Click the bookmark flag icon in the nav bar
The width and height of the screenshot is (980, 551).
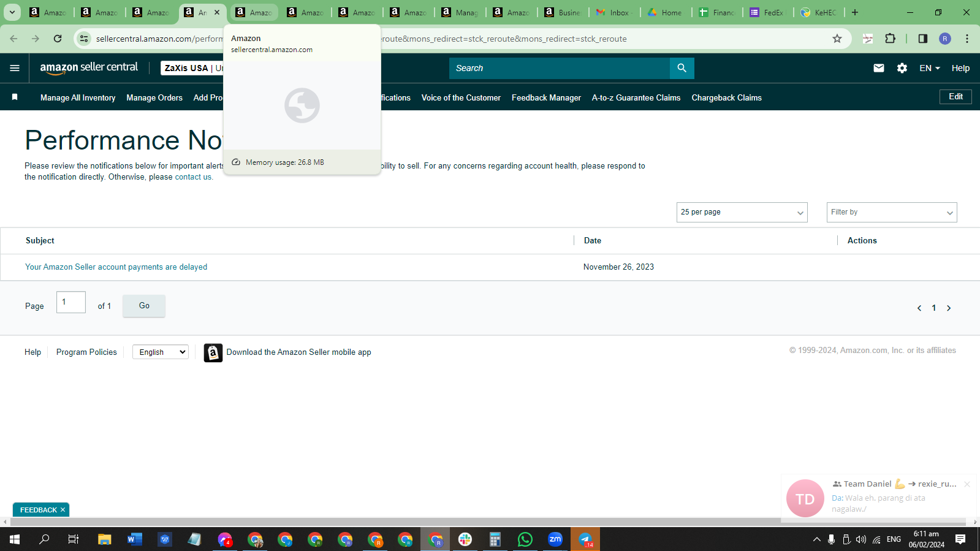pos(15,97)
